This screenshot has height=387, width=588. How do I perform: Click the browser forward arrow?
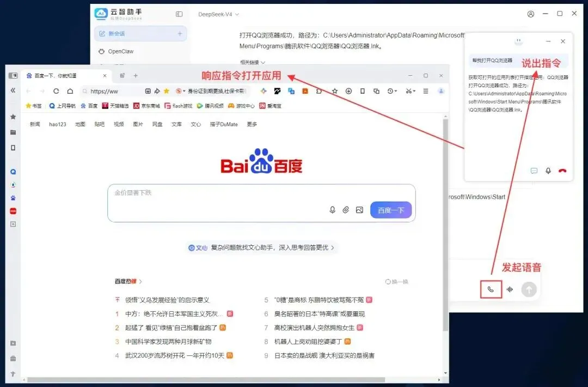[42, 91]
